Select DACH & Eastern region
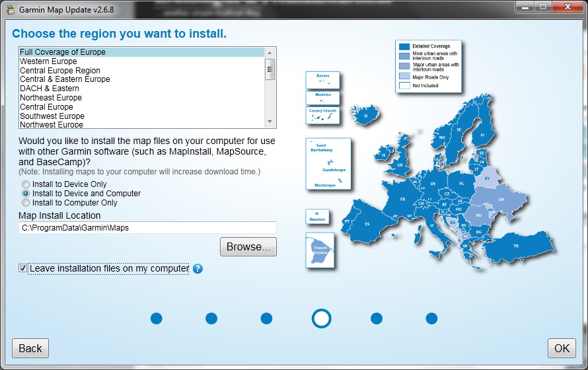 point(50,89)
